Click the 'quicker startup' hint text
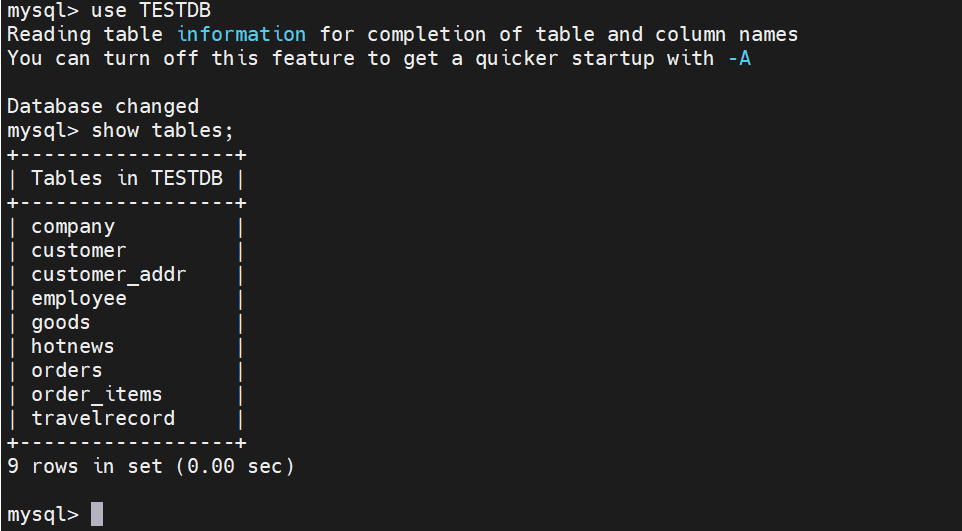Viewport: 962px width, 531px height. point(565,58)
